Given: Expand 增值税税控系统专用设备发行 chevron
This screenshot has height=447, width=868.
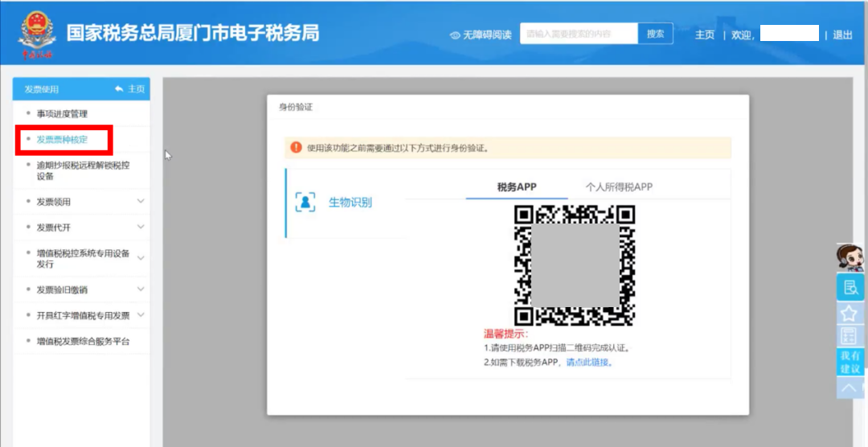Looking at the screenshot, I should (141, 258).
